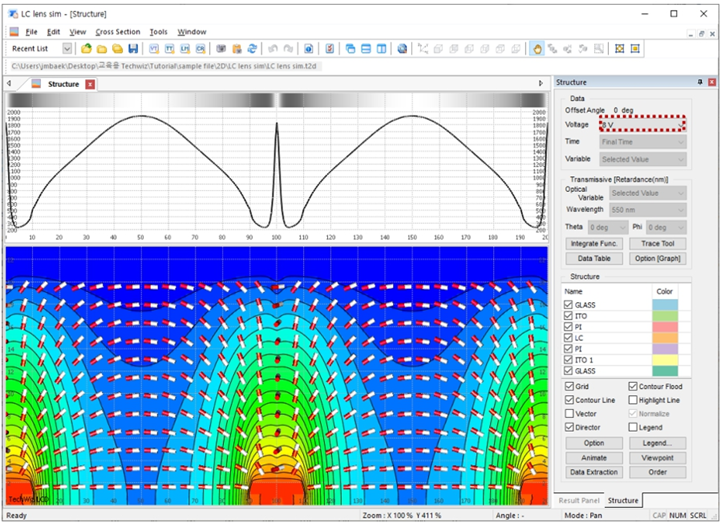The image size is (721, 523).
Task: Click the green arrow open folder icon
Action: (x=86, y=49)
